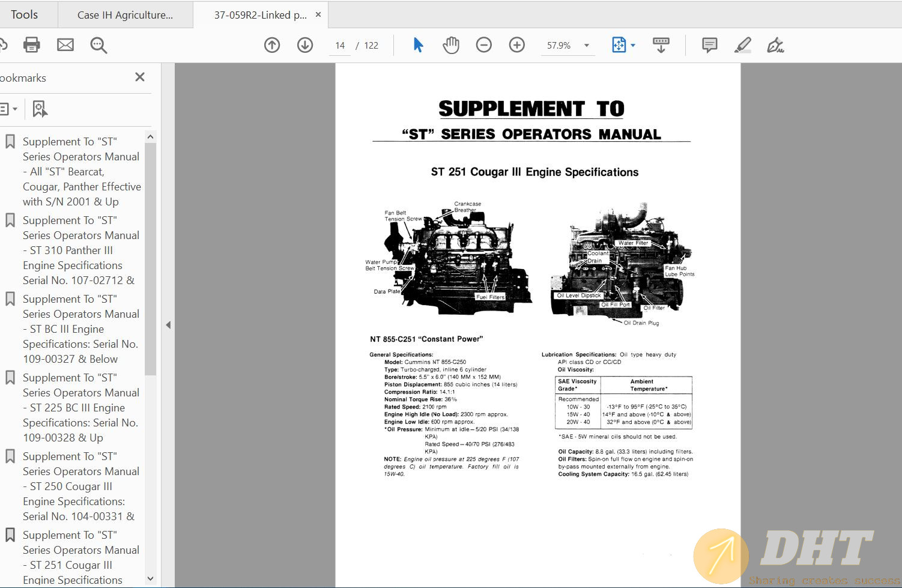Toggle the scrolling mode keyboard icon
The height and width of the screenshot is (588, 902).
coord(661,45)
